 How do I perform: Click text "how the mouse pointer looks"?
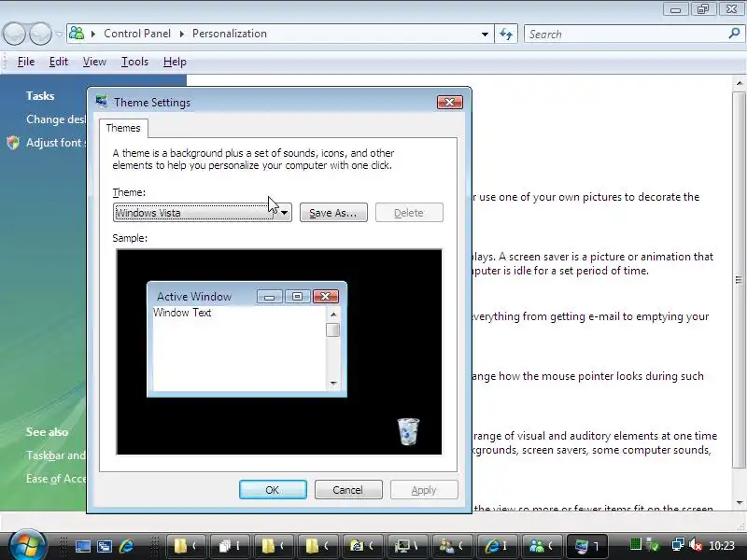click(x=571, y=376)
